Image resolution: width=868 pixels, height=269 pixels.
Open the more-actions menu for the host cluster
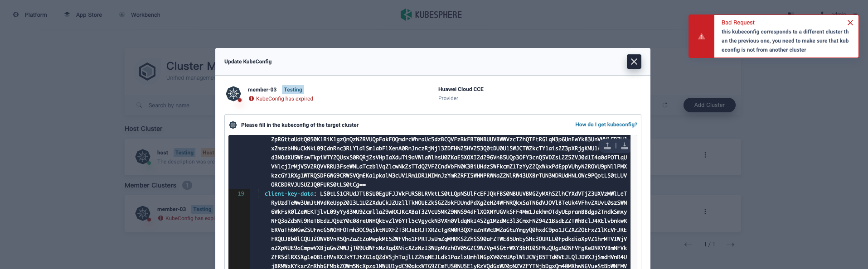pyautogui.click(x=705, y=155)
